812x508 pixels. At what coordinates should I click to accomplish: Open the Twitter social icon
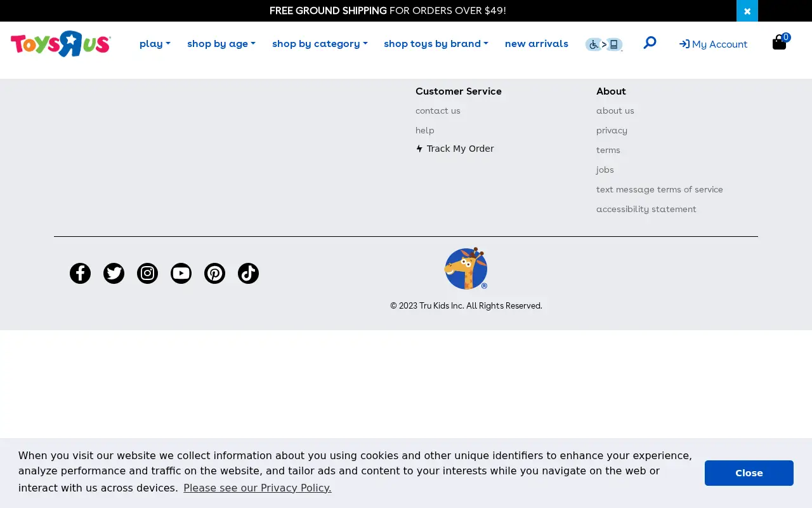[114, 273]
